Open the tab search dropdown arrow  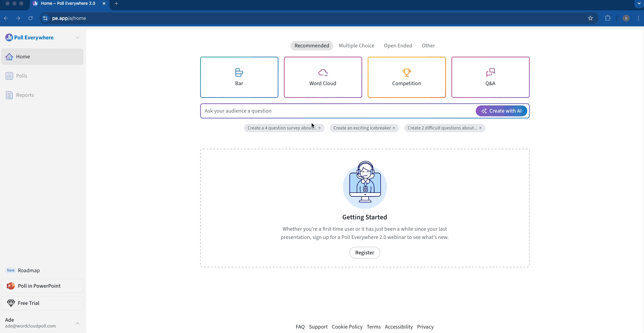pos(639,3)
